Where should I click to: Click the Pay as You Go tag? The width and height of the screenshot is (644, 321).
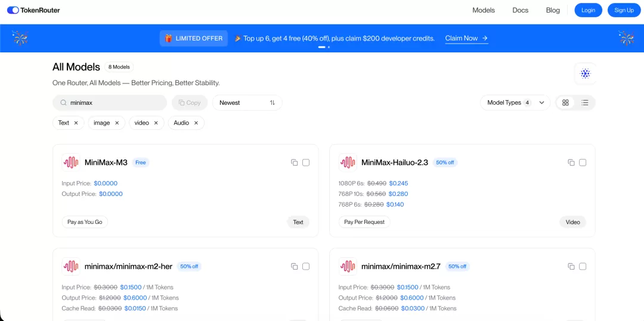click(x=85, y=222)
